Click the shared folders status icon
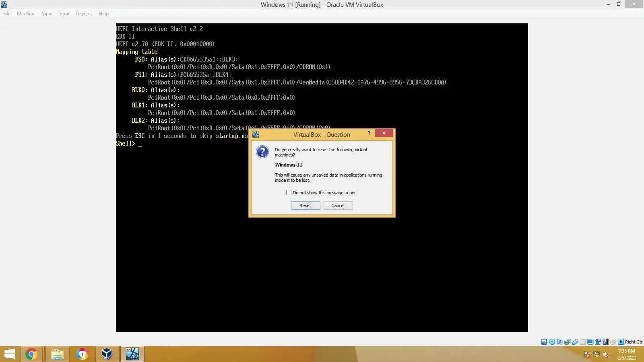 582,342
